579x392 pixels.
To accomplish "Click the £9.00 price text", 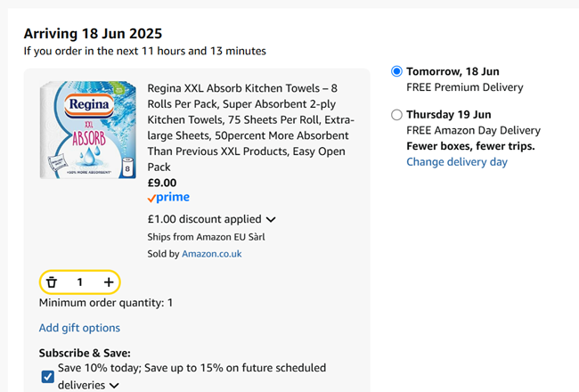I will coord(162,183).
